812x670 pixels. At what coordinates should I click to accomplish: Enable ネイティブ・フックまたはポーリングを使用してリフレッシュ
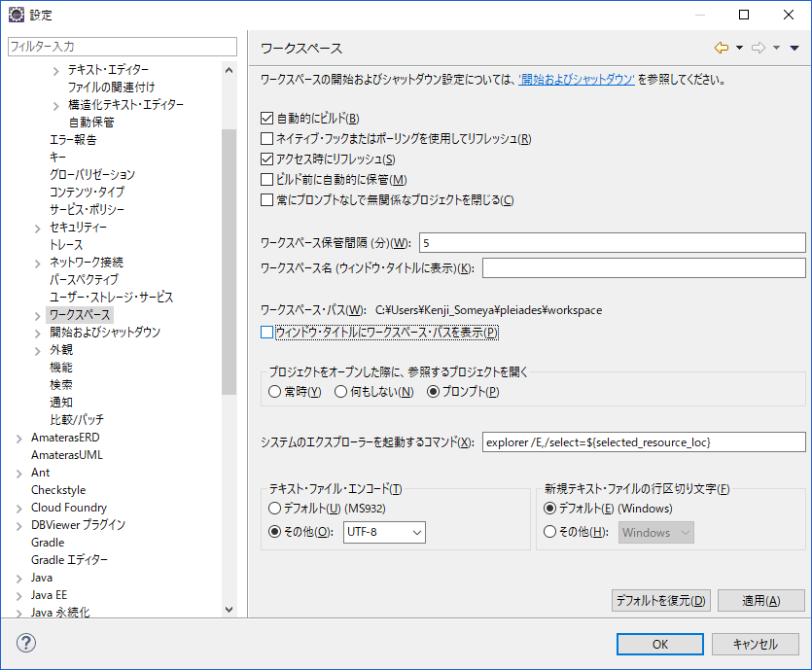click(x=265, y=138)
